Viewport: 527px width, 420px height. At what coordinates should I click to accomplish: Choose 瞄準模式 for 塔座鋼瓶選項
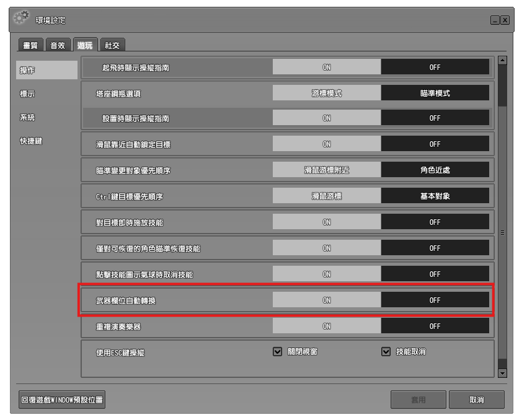click(435, 93)
